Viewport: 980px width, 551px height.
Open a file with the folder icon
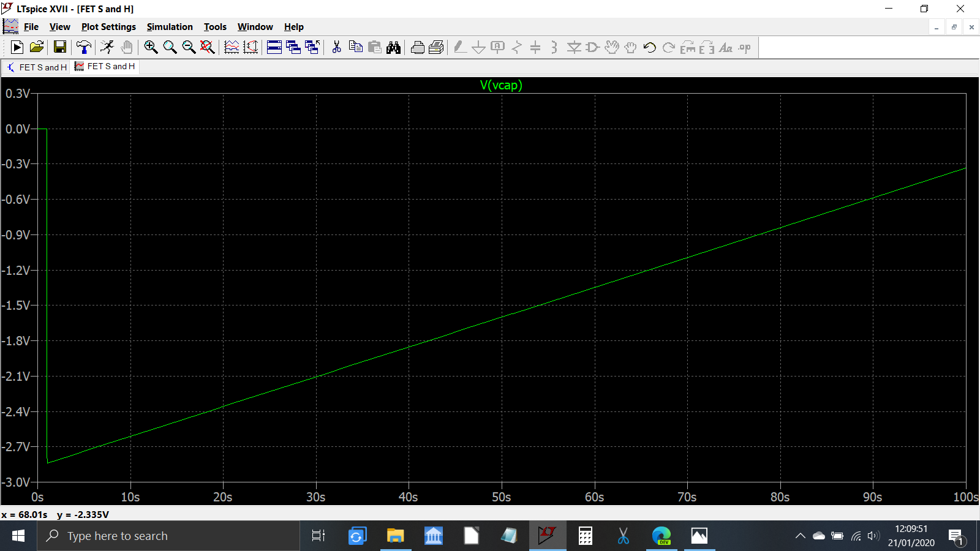(37, 47)
